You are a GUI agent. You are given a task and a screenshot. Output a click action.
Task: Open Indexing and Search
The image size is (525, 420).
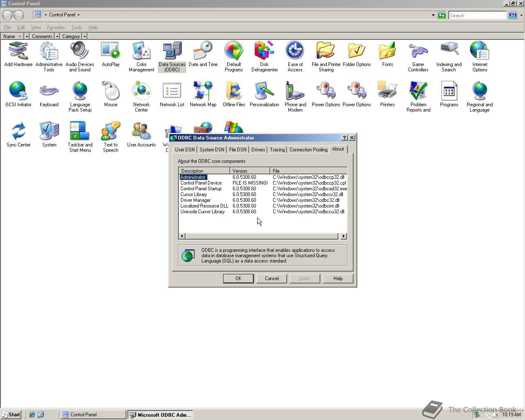tap(449, 57)
